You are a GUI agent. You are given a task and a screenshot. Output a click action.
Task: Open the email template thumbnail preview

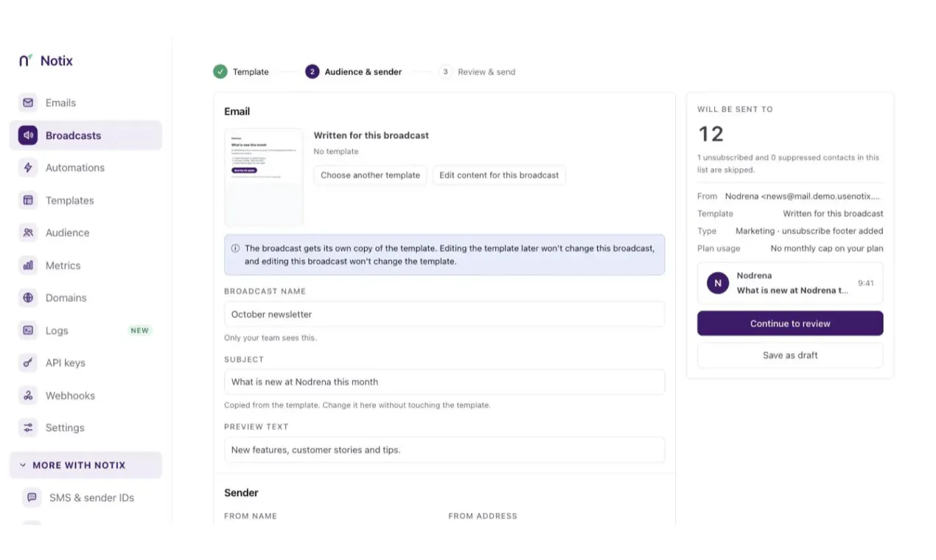pos(264,178)
